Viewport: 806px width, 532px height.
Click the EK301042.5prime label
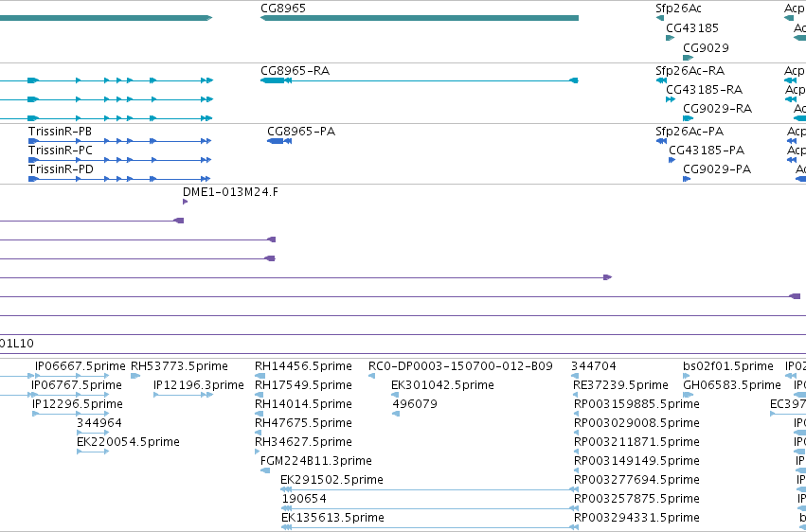(442, 385)
